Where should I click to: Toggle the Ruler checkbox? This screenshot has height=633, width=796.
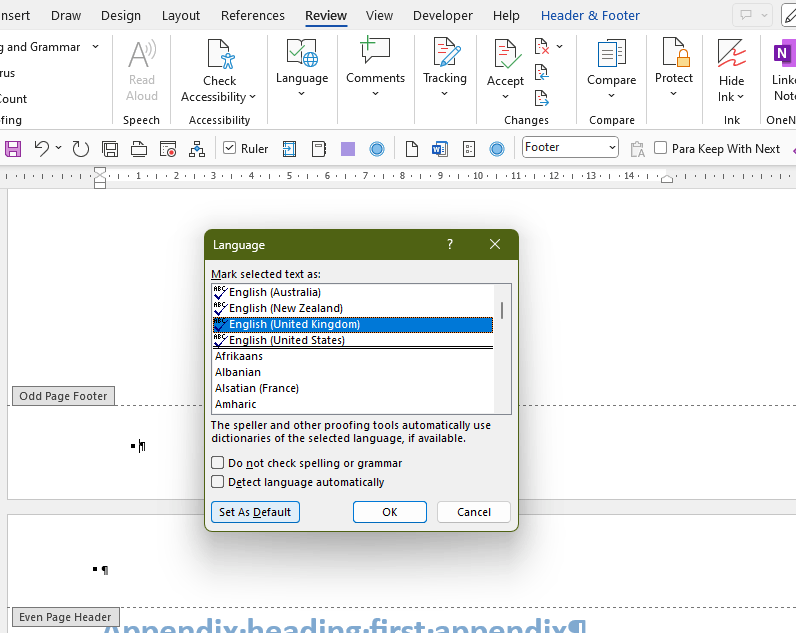[x=229, y=148]
